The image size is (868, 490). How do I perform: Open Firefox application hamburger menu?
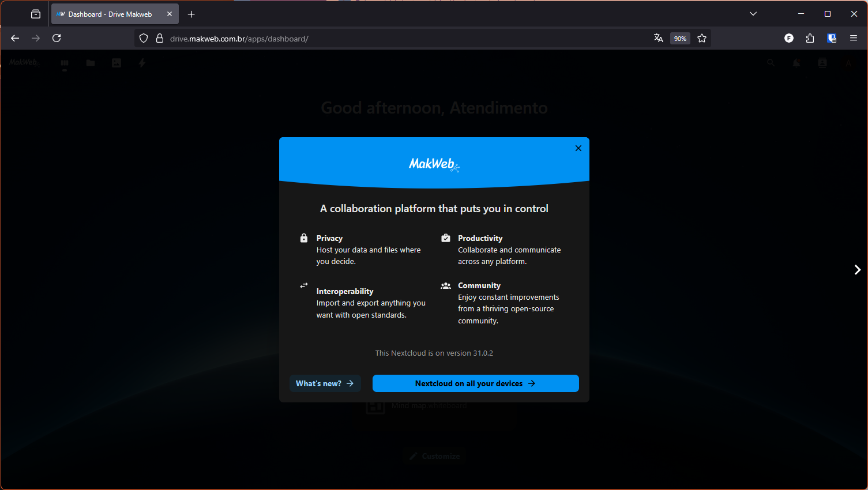click(x=854, y=38)
